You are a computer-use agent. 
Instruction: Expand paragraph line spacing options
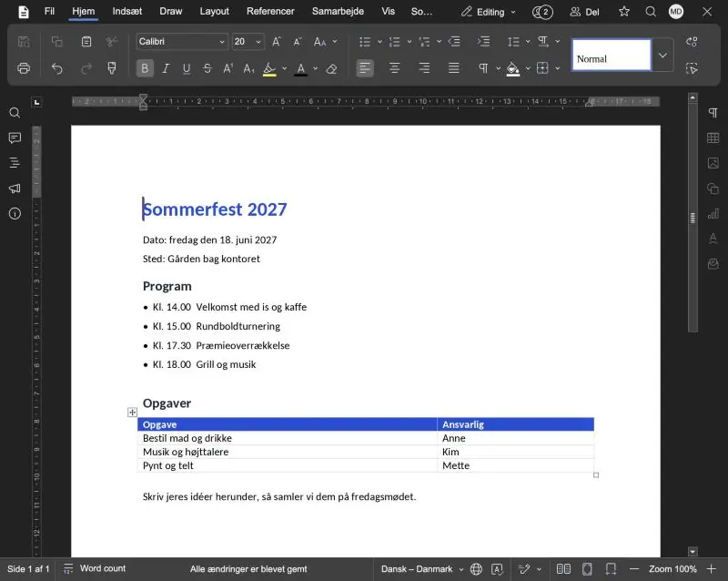[x=528, y=41]
